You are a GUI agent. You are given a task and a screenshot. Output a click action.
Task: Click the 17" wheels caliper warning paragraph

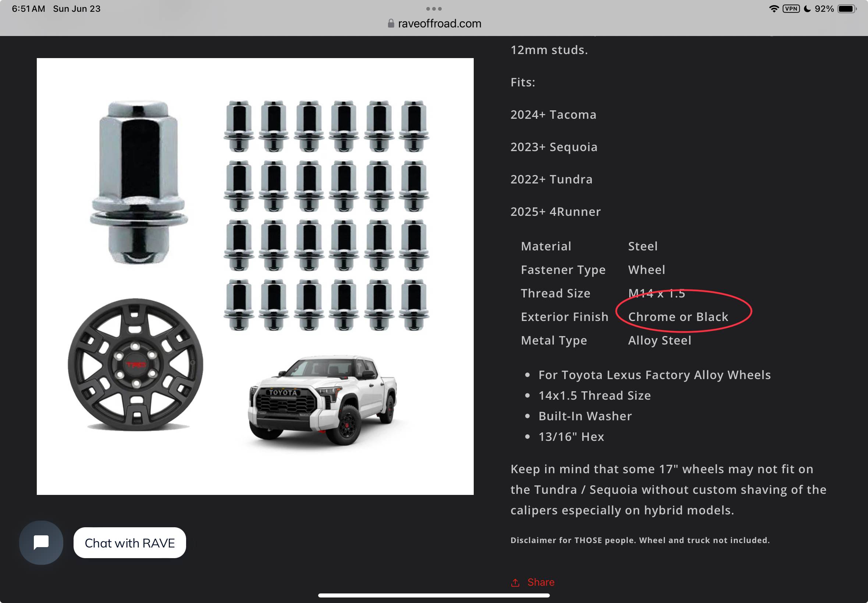[668, 490]
